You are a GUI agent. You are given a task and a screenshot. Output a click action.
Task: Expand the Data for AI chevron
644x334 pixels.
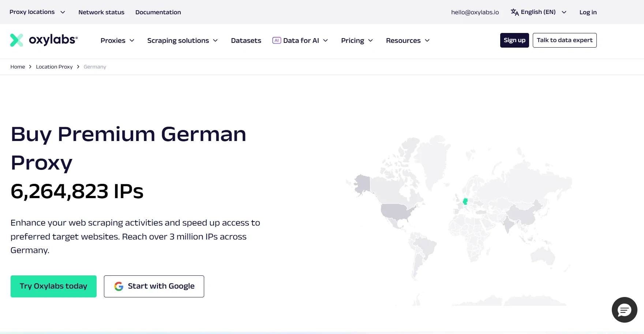coord(325,40)
